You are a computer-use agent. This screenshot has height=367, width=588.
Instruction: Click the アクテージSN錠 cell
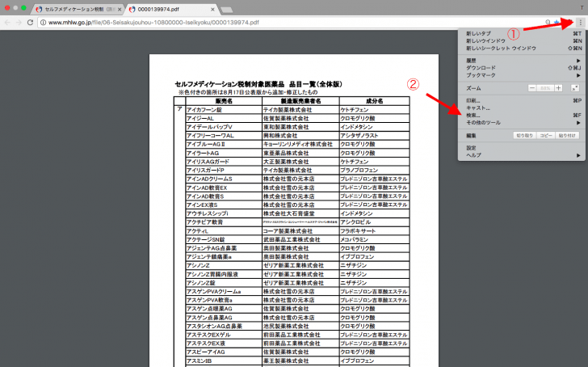point(224,239)
